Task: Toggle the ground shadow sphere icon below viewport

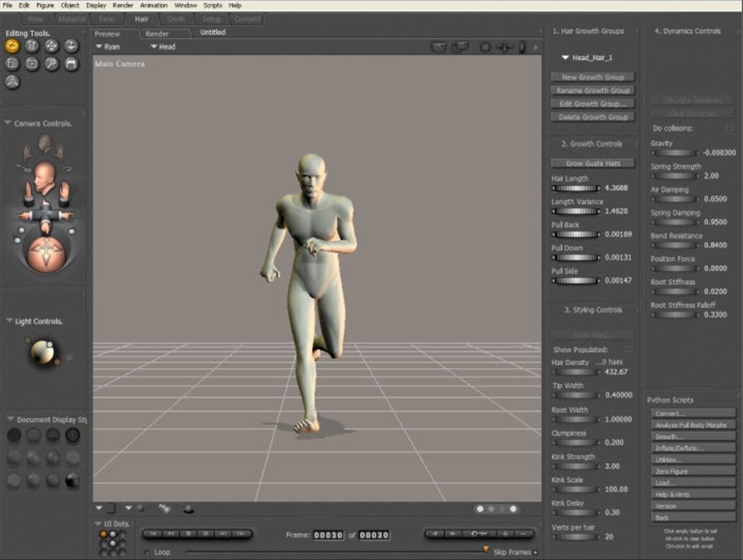Action: pyautogui.click(x=188, y=509)
